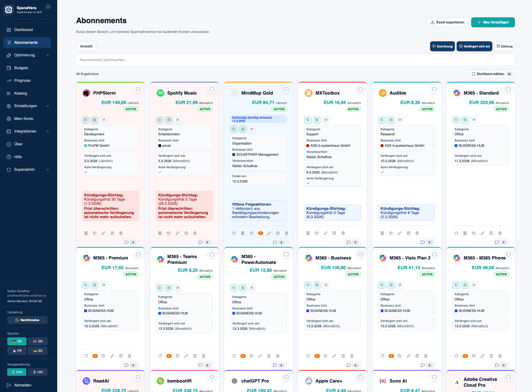The height and width of the screenshot is (392, 532).
Task: Open comments bubble on the Audible card
Action: [x=423, y=242]
